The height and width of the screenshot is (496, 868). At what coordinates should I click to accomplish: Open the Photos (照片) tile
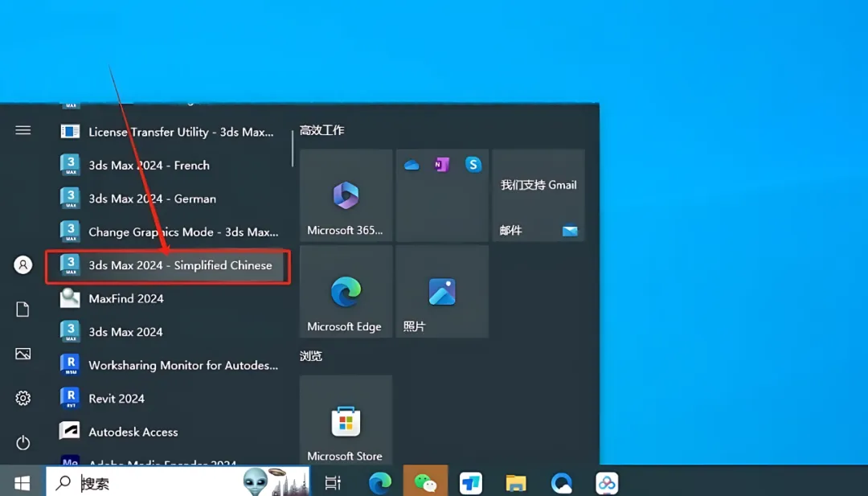(x=442, y=291)
